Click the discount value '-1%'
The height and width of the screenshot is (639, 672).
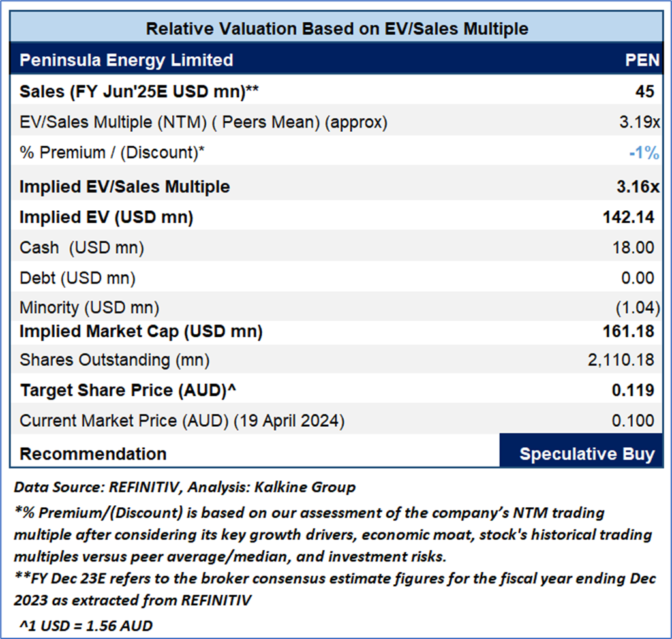click(644, 153)
